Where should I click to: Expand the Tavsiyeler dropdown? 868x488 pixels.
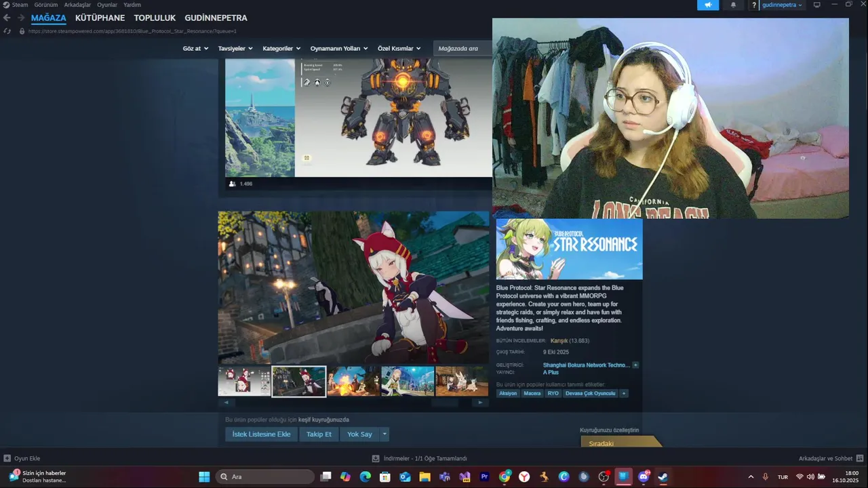(235, 48)
